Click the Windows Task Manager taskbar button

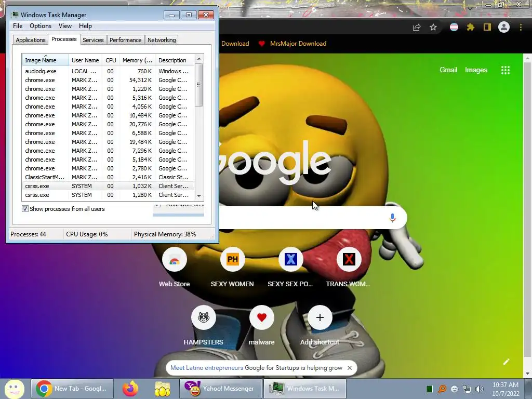point(305,389)
